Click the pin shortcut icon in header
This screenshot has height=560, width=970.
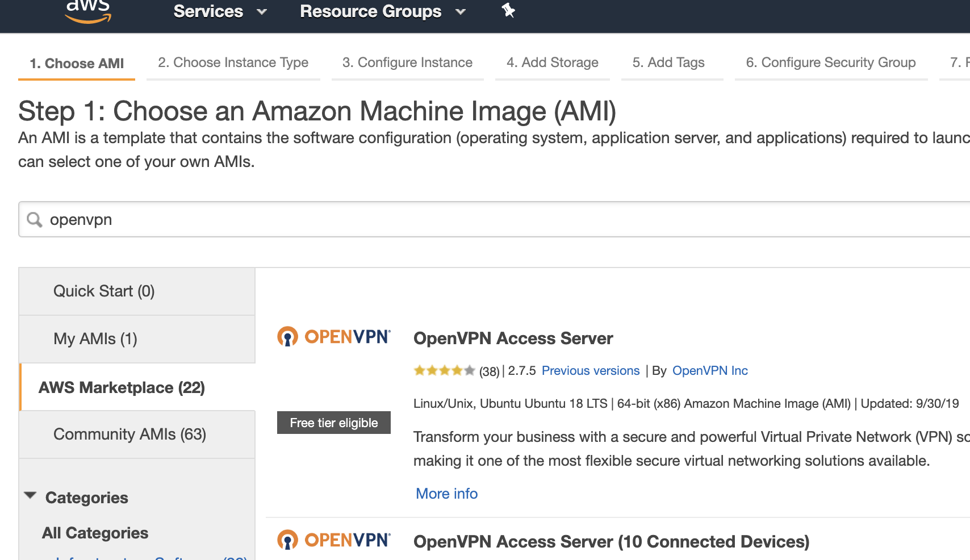tap(508, 10)
